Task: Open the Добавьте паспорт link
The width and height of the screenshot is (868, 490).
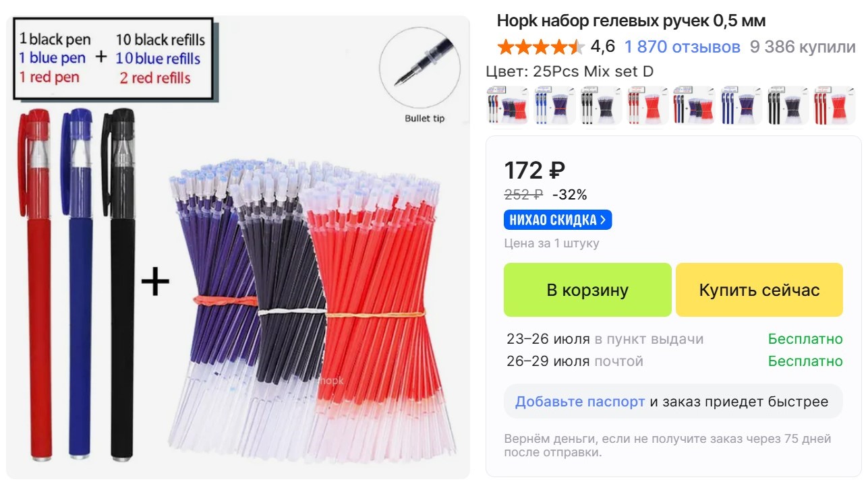Action: point(580,402)
